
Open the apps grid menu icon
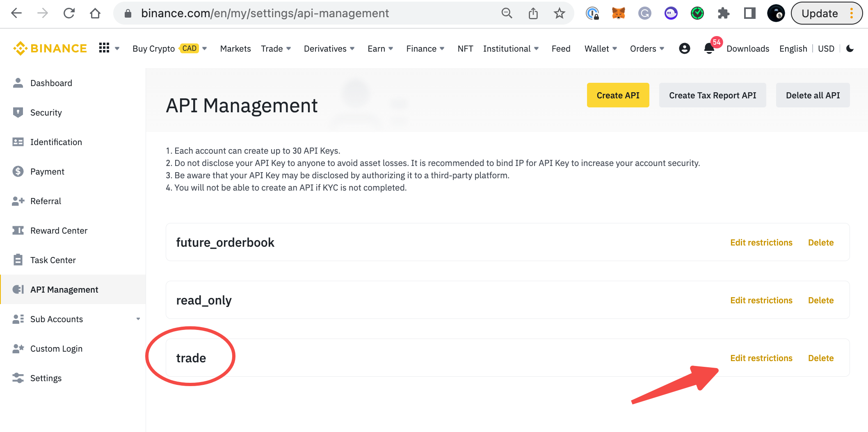tap(104, 48)
